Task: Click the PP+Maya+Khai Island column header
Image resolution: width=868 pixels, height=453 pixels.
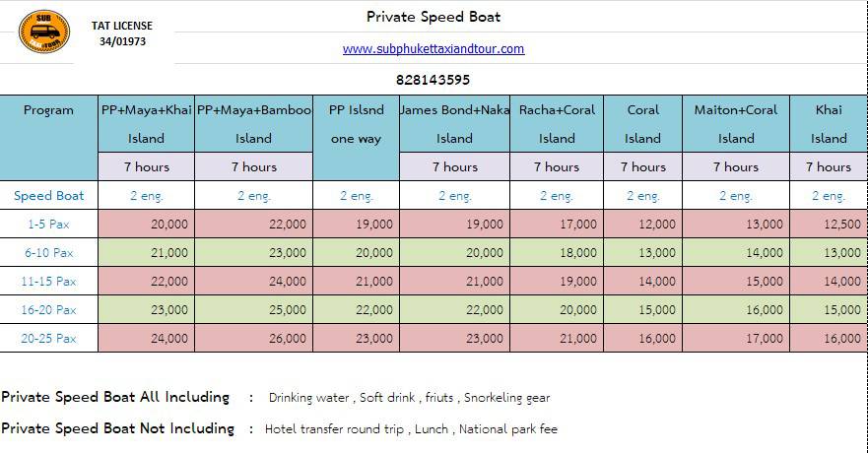Action: tap(146, 124)
